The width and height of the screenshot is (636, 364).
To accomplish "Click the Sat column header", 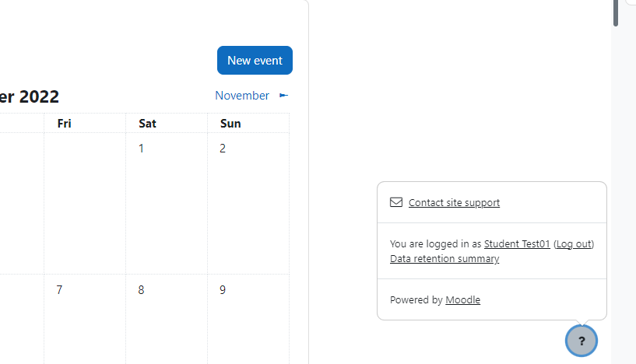I will tap(147, 123).
